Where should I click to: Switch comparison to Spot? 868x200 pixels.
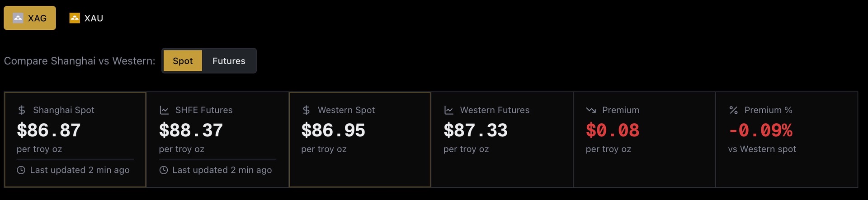coord(183,61)
